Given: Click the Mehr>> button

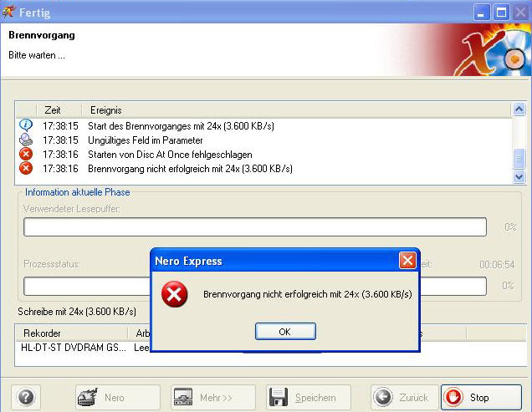Looking at the screenshot, I should 213,397.
